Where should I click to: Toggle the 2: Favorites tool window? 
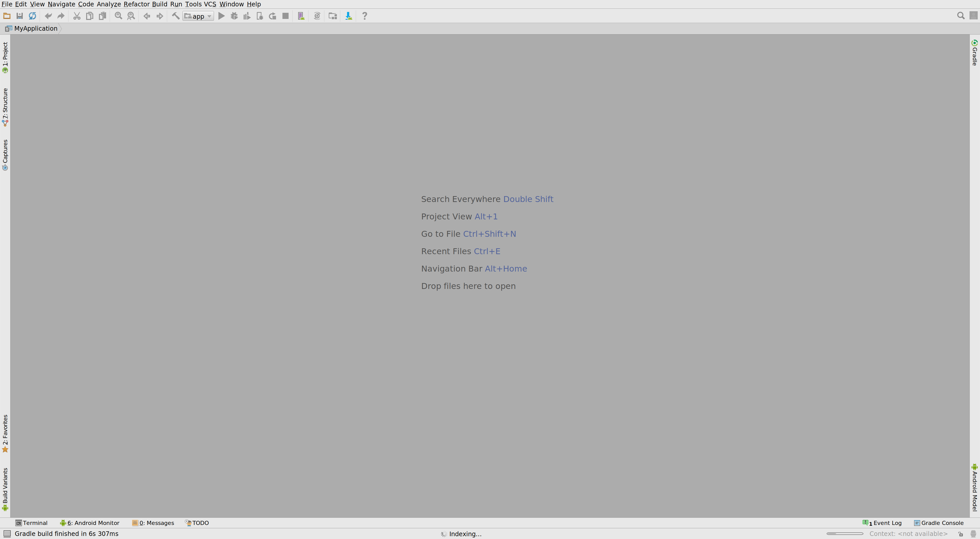pos(5,434)
